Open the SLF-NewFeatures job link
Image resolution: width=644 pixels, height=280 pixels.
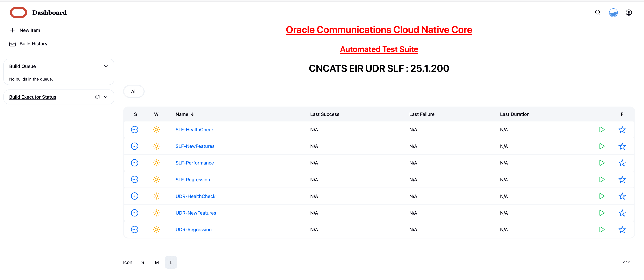tap(195, 146)
